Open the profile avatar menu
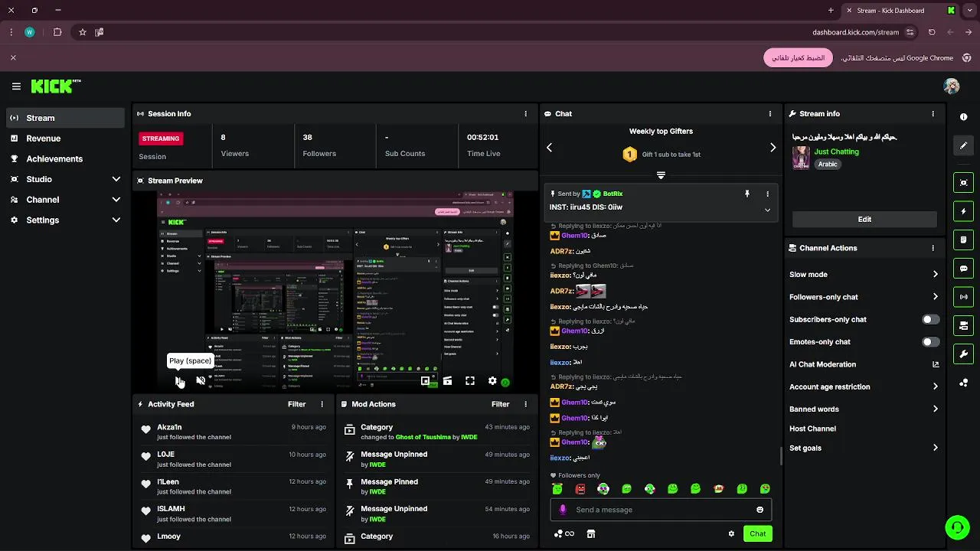This screenshot has height=551, width=980. [x=952, y=86]
